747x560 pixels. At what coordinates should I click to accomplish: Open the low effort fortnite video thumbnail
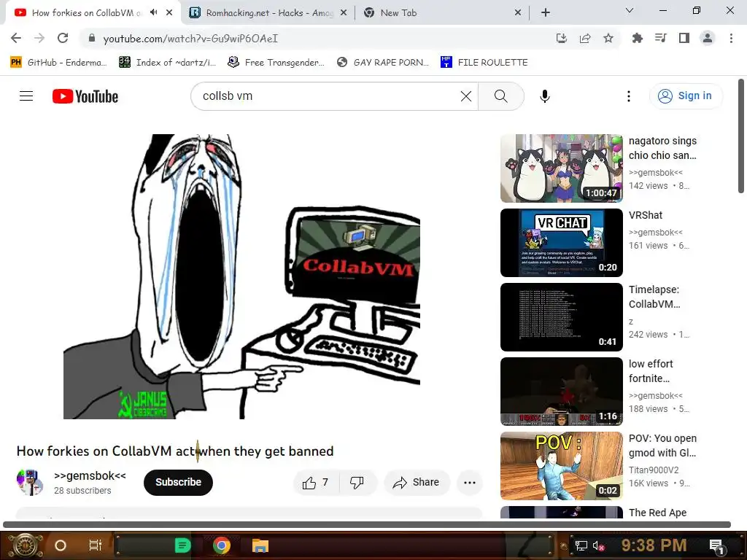(x=561, y=392)
